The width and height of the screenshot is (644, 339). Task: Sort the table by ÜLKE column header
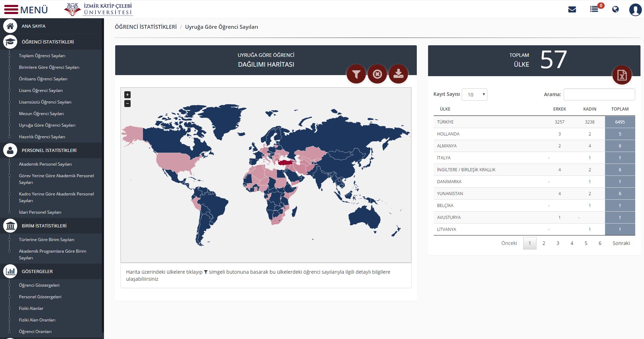445,109
